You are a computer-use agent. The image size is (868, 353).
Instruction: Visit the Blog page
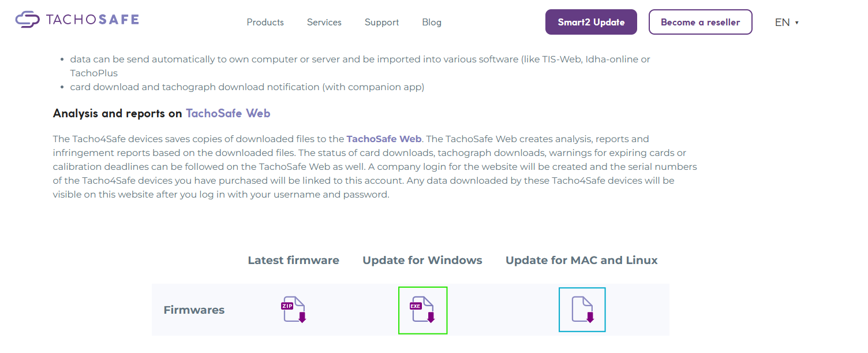pos(432,22)
